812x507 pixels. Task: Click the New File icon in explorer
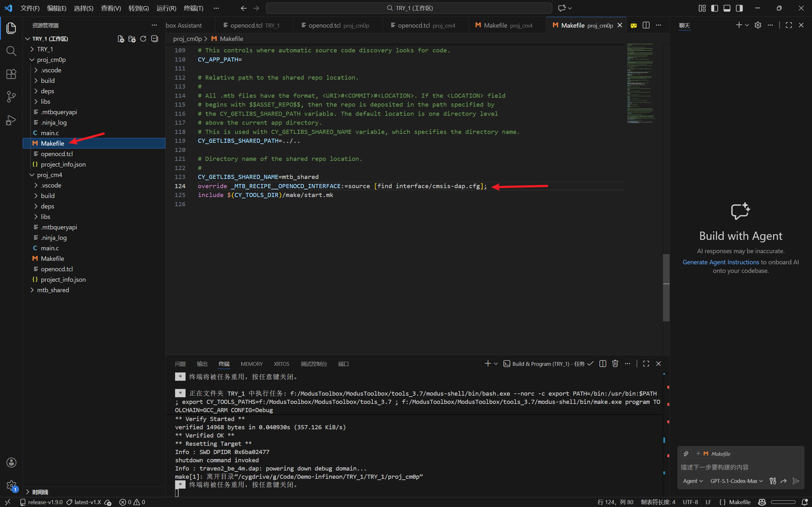pyautogui.click(x=121, y=39)
